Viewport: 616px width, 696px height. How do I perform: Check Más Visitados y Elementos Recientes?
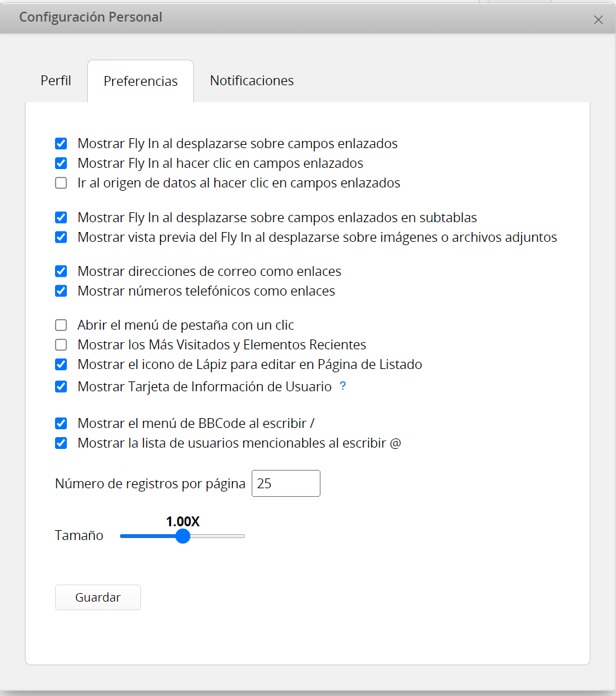tap(61, 345)
